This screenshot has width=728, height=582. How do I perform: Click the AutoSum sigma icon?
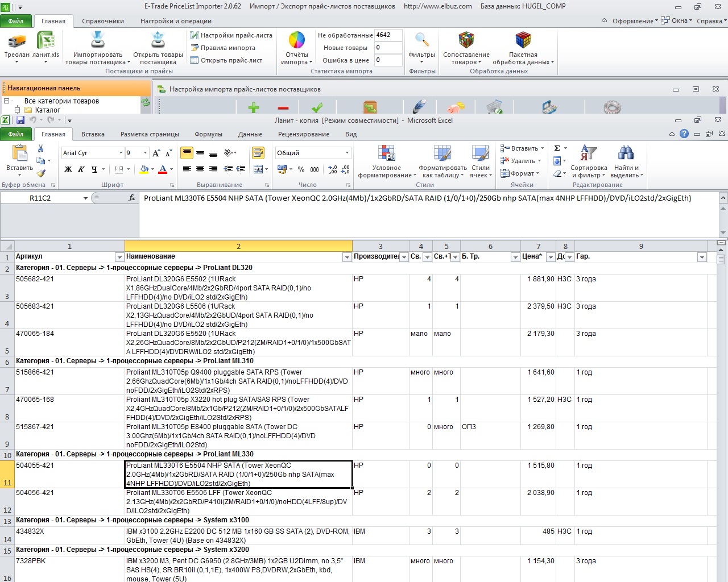(557, 148)
